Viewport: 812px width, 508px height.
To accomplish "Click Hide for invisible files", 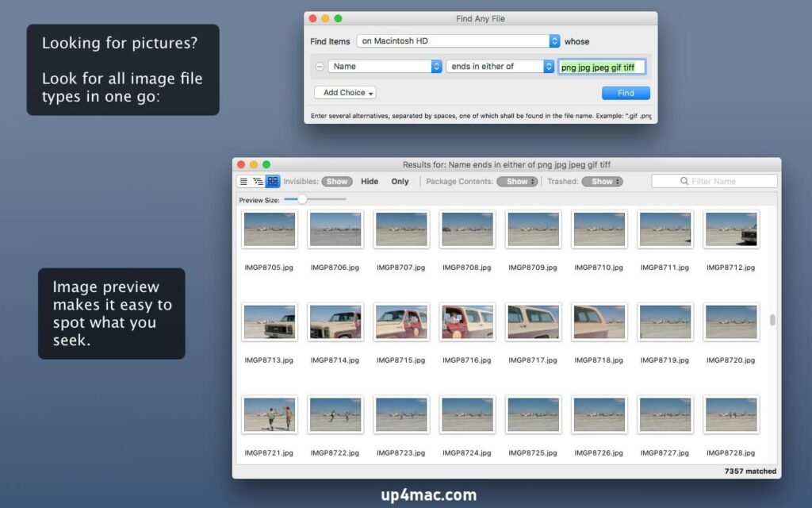I will 370,181.
